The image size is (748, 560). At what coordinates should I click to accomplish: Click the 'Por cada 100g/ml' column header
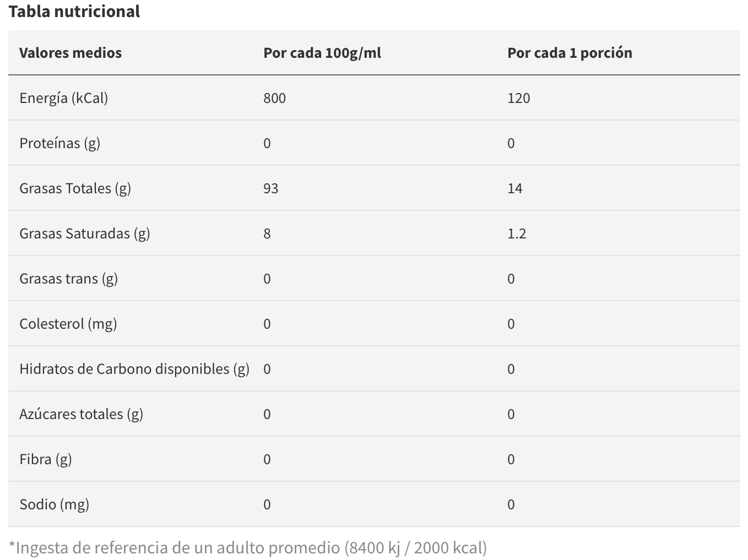click(322, 53)
